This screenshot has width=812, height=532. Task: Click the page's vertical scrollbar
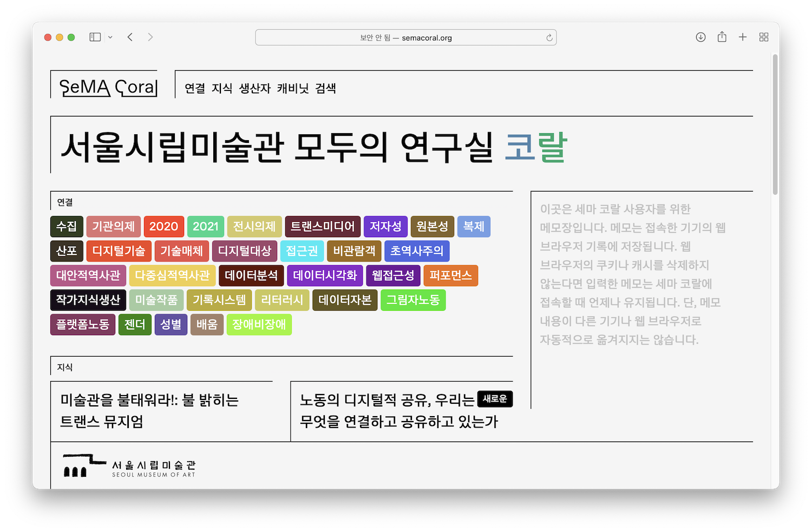coord(775,124)
